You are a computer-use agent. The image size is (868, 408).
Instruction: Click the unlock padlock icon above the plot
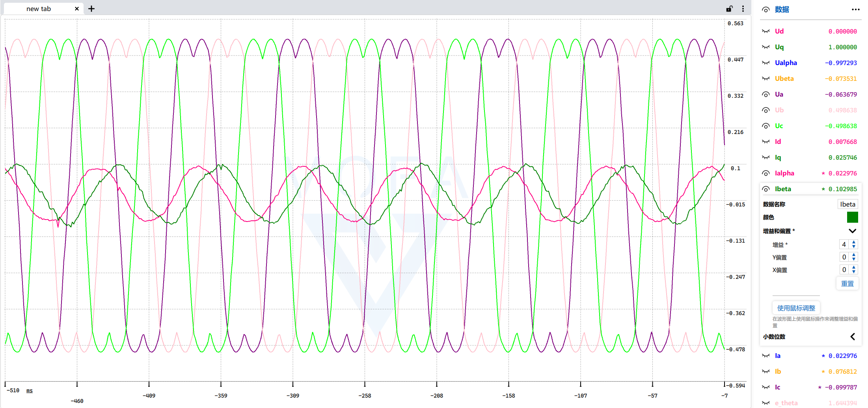pyautogui.click(x=730, y=9)
